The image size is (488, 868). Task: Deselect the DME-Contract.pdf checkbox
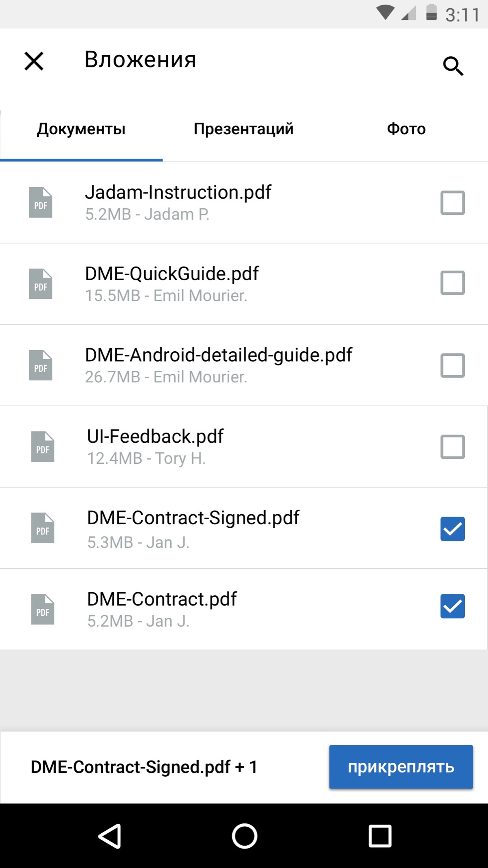[452, 606]
